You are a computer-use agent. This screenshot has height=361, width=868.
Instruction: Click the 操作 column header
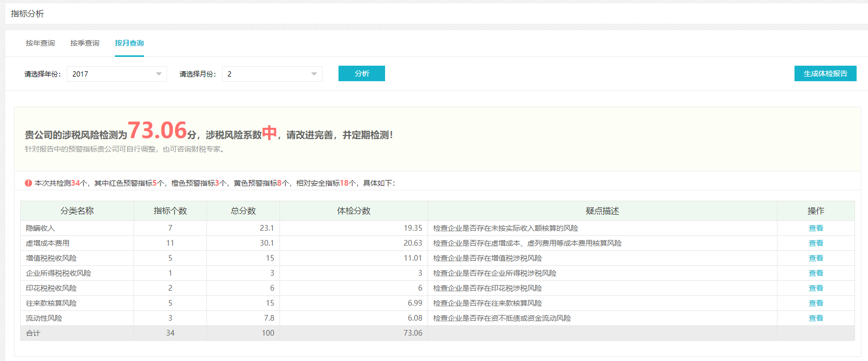pos(816,211)
